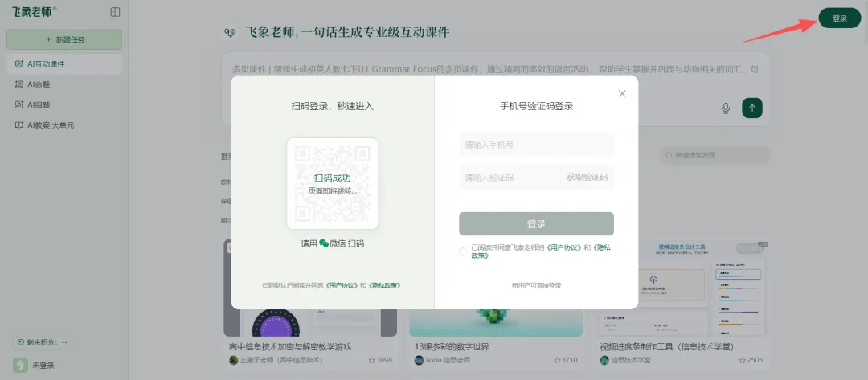Click the AI互动课件 sidebar icon
The image size is (868, 380).
(19, 64)
